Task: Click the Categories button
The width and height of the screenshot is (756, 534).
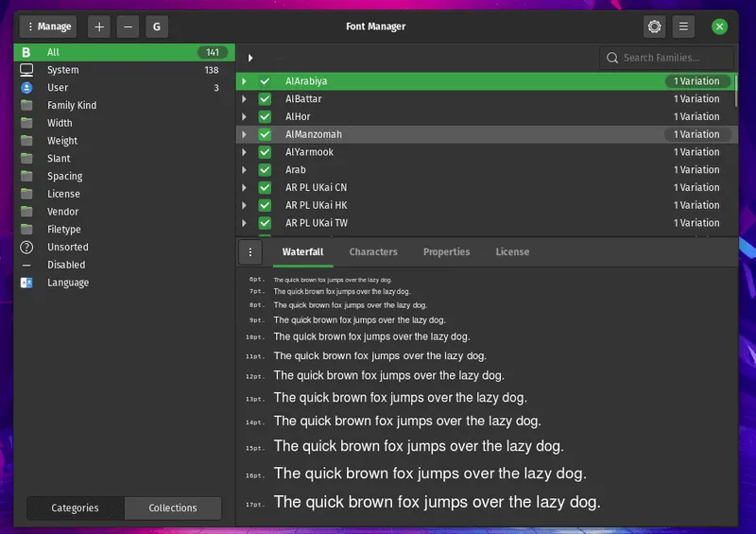Action: [x=75, y=508]
